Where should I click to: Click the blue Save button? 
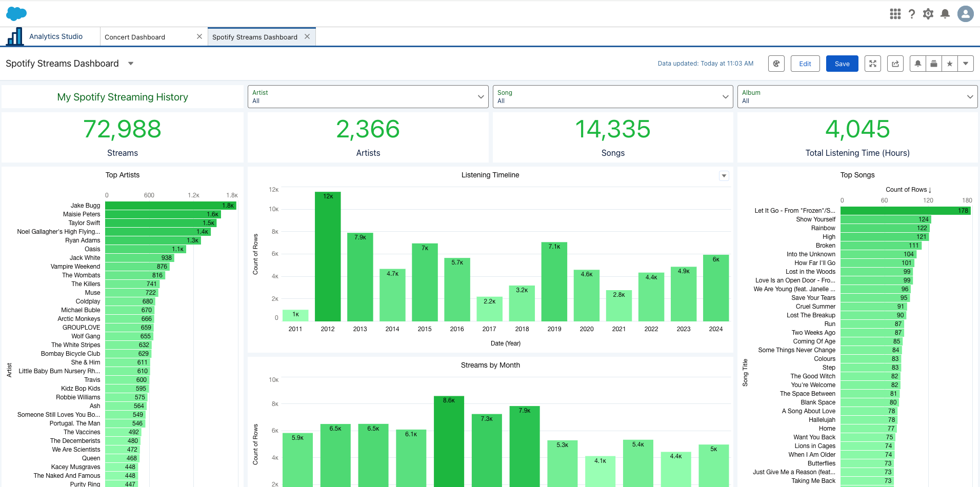point(842,64)
